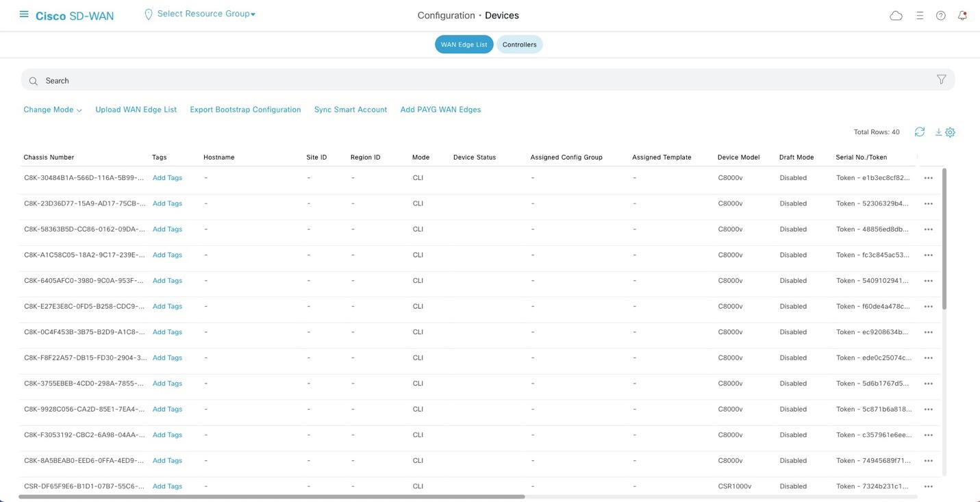
Task: Expand the Select Resource Group dropdown
Action: point(206,14)
